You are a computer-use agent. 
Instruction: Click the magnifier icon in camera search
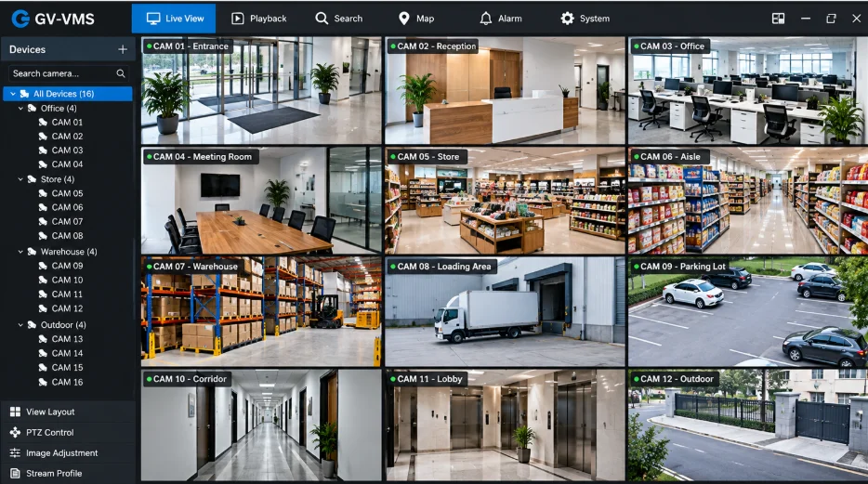pyautogui.click(x=121, y=73)
